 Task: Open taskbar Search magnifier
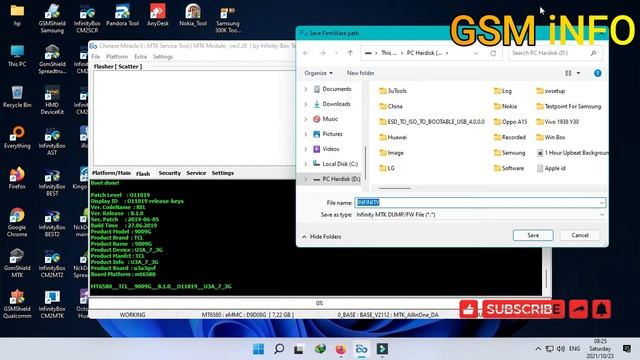click(x=279, y=349)
